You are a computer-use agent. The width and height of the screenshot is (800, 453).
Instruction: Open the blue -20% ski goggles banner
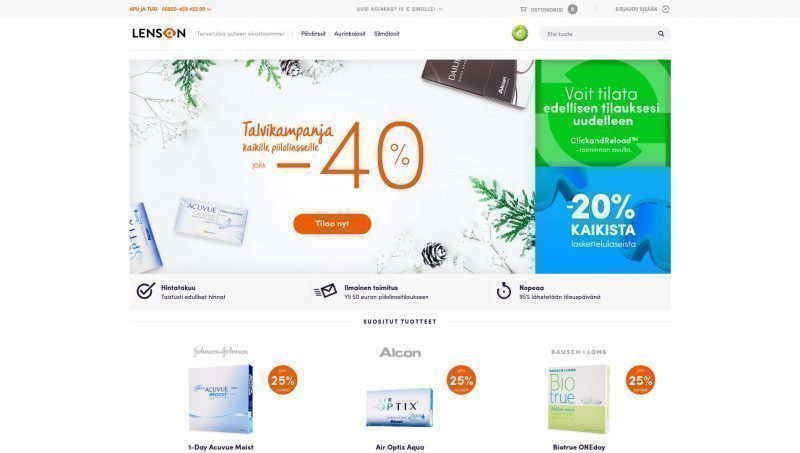(x=603, y=220)
